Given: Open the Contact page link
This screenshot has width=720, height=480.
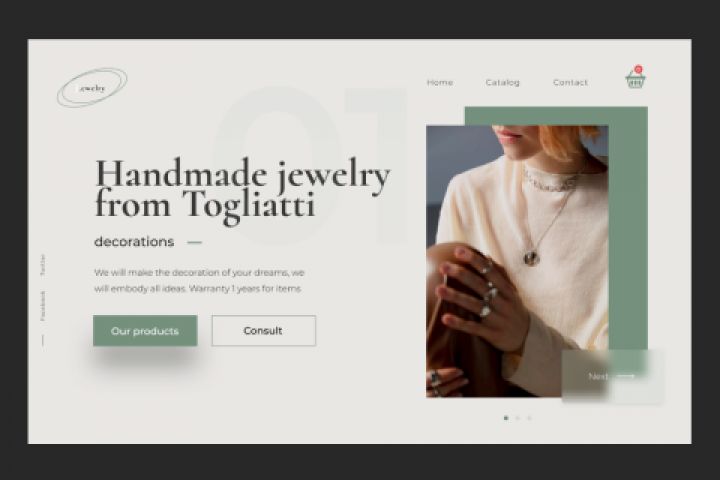Looking at the screenshot, I should (x=570, y=82).
